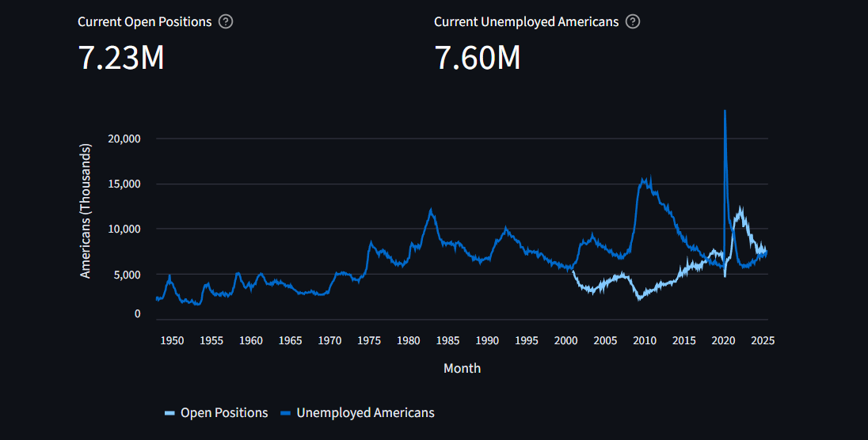Toggle the Unemployed Americans legend label
868x440 pixels.
click(365, 413)
